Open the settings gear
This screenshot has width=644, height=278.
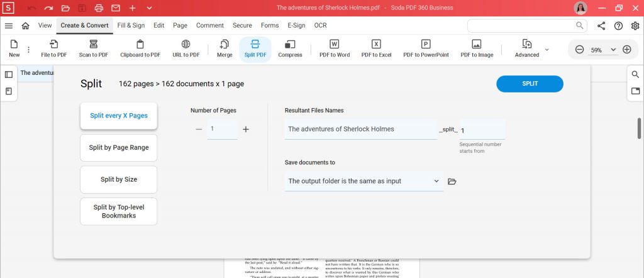[x=635, y=26]
